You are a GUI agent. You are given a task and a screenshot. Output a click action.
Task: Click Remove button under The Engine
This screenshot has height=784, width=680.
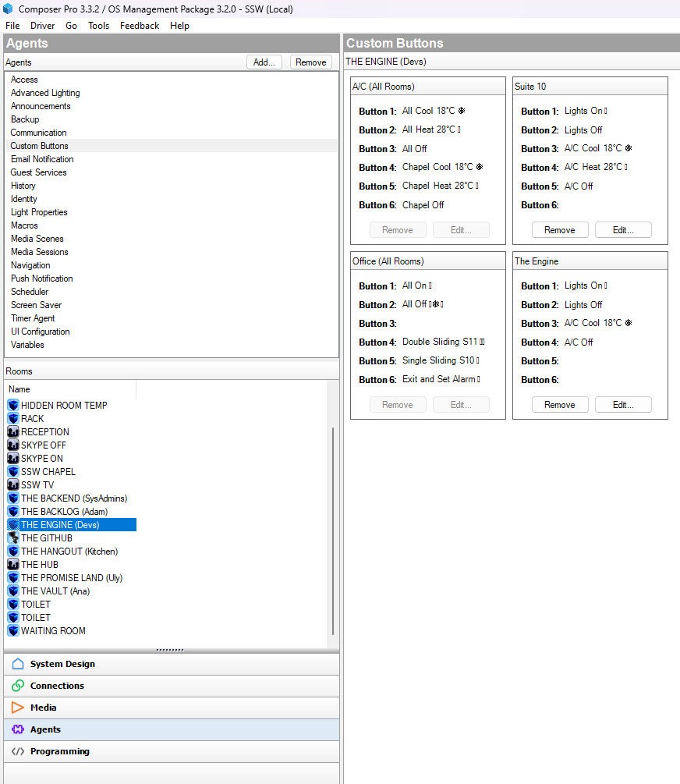pyautogui.click(x=559, y=405)
